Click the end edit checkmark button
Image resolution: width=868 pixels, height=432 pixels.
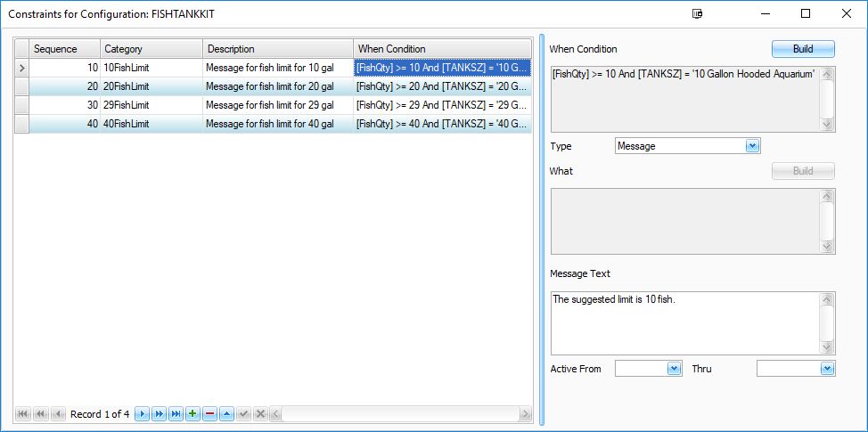pos(243,414)
